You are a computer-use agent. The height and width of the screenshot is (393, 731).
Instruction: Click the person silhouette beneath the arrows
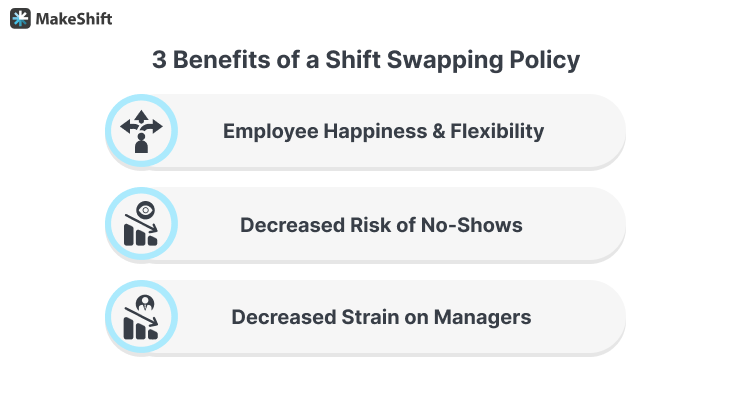141,143
